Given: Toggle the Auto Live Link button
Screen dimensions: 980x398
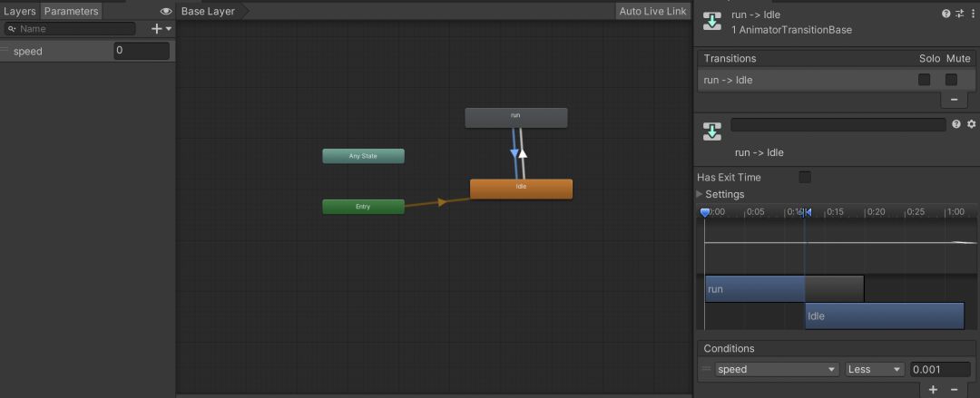Looking at the screenshot, I should pyautogui.click(x=652, y=11).
